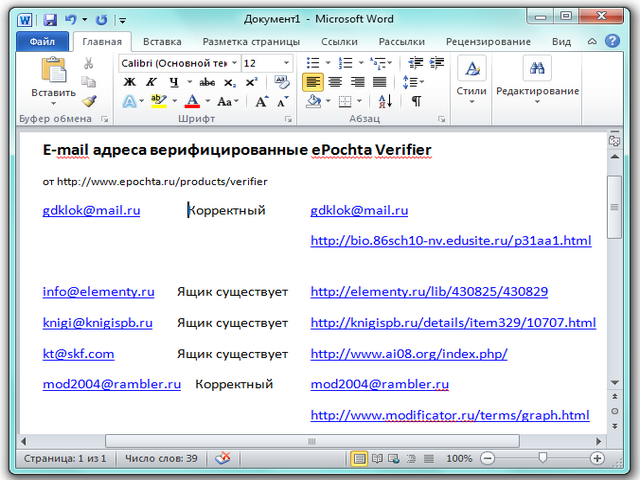Open Styles gallery icon
The height and width of the screenshot is (480, 640).
point(471,68)
